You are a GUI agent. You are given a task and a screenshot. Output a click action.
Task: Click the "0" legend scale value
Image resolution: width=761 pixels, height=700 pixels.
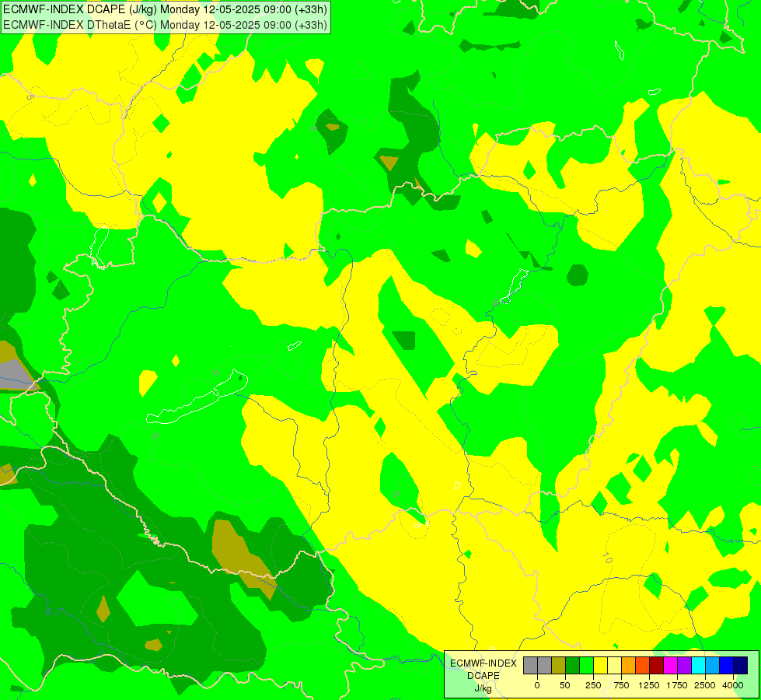[x=537, y=685]
